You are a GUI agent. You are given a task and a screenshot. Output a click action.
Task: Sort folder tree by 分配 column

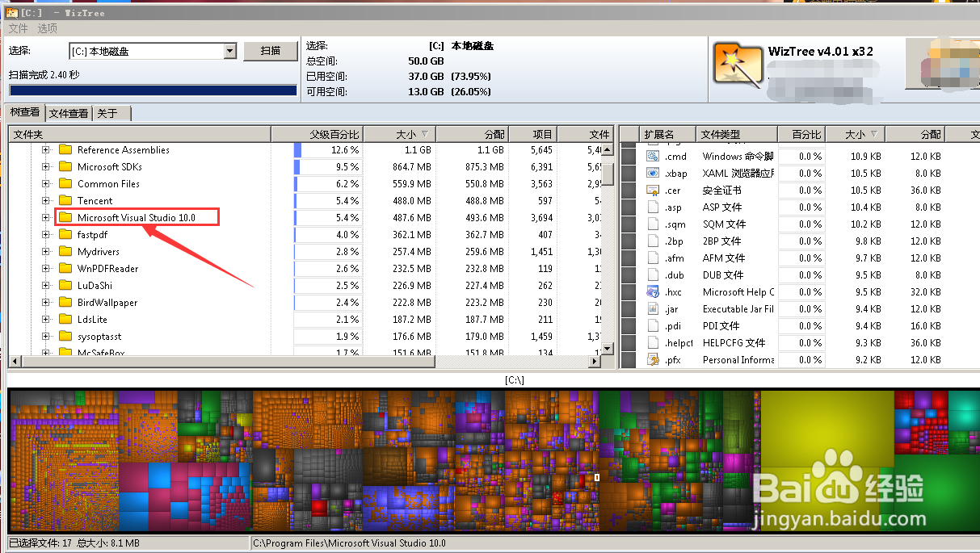472,134
